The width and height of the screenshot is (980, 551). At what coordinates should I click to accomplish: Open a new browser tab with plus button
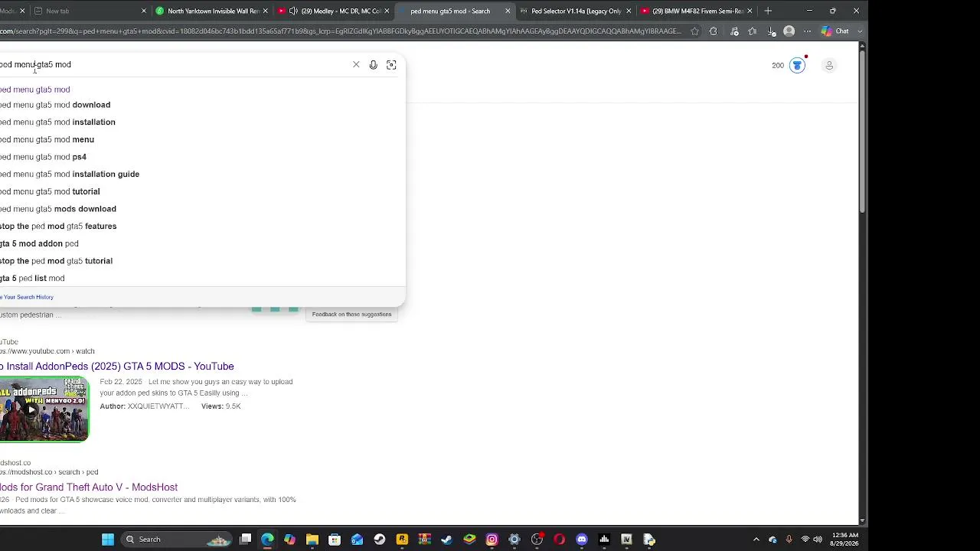(768, 11)
